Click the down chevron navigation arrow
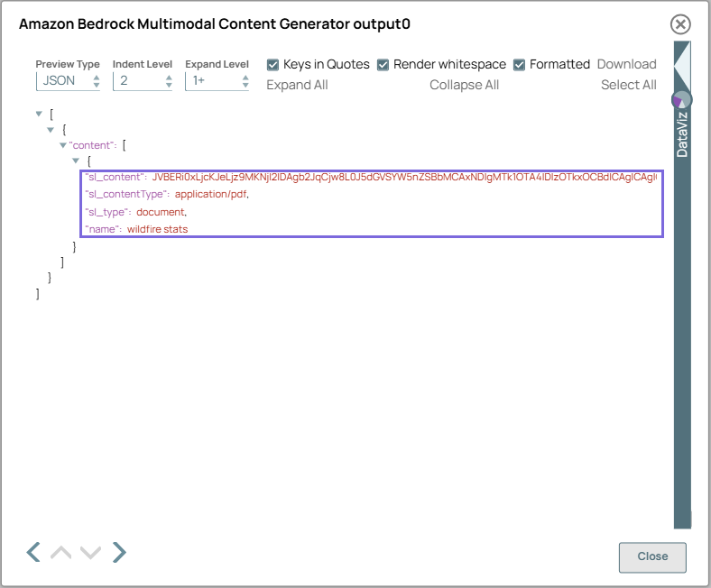Viewport: 711px width, 588px height. pos(91,553)
